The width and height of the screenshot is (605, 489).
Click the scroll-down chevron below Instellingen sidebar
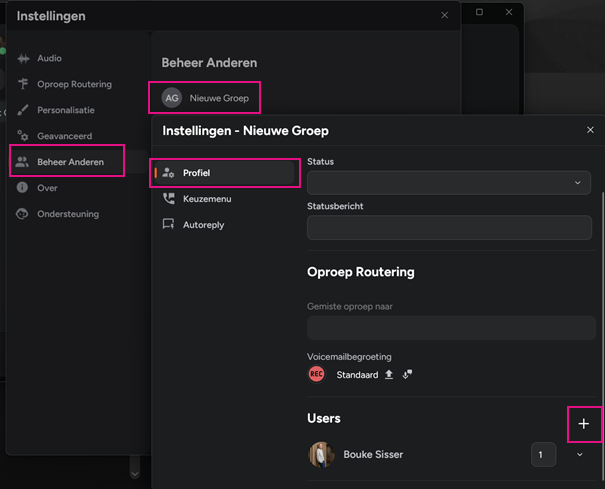coord(135,474)
